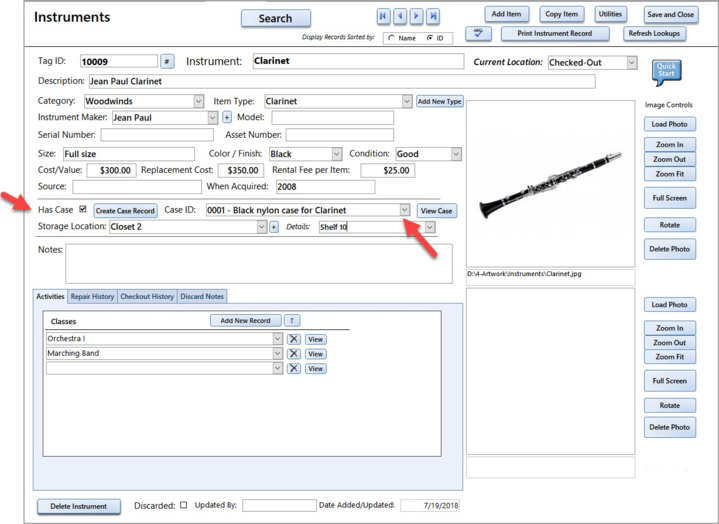
Task: Tick the Discarded checkbox
Action: [183, 505]
